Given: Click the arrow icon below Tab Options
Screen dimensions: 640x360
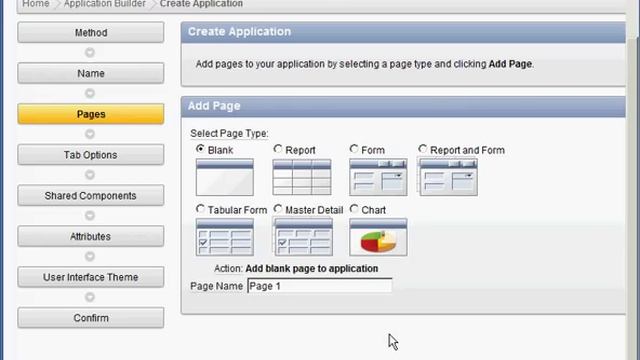Looking at the screenshot, I should 90,175.
